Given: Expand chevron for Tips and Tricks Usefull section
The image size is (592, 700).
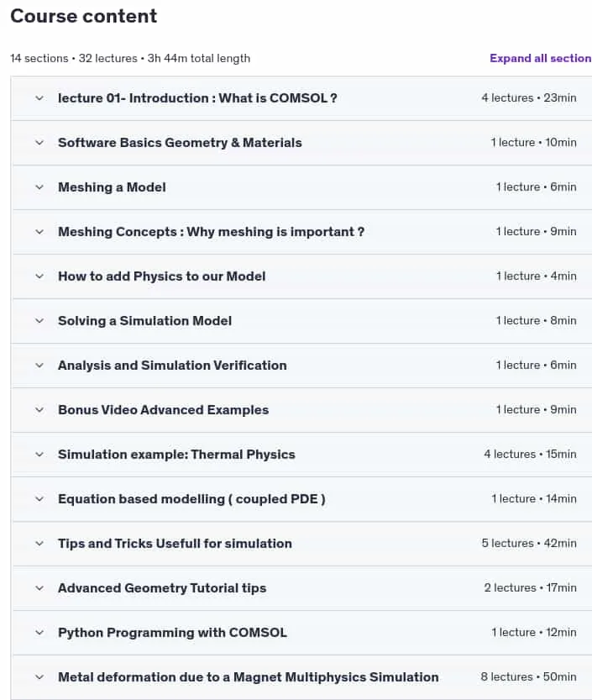Looking at the screenshot, I should click(x=39, y=544).
